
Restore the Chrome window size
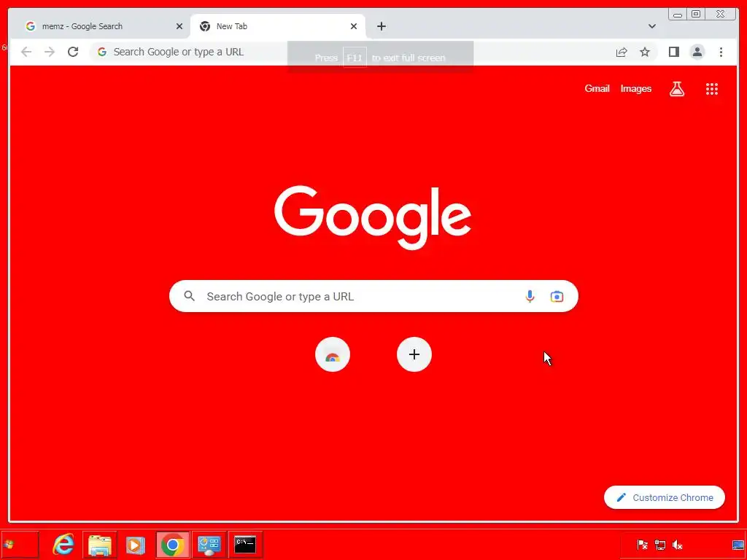point(695,15)
